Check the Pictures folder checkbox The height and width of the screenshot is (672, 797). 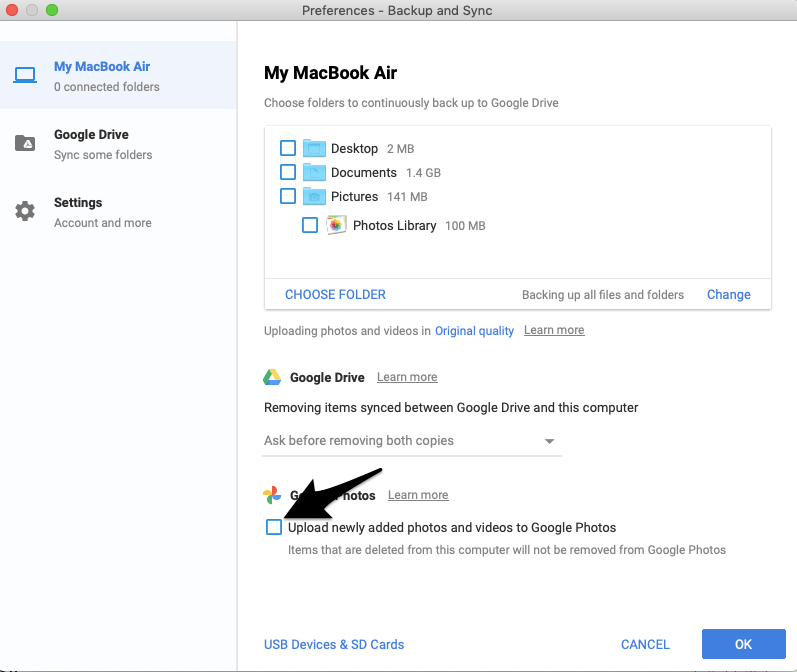pos(288,196)
